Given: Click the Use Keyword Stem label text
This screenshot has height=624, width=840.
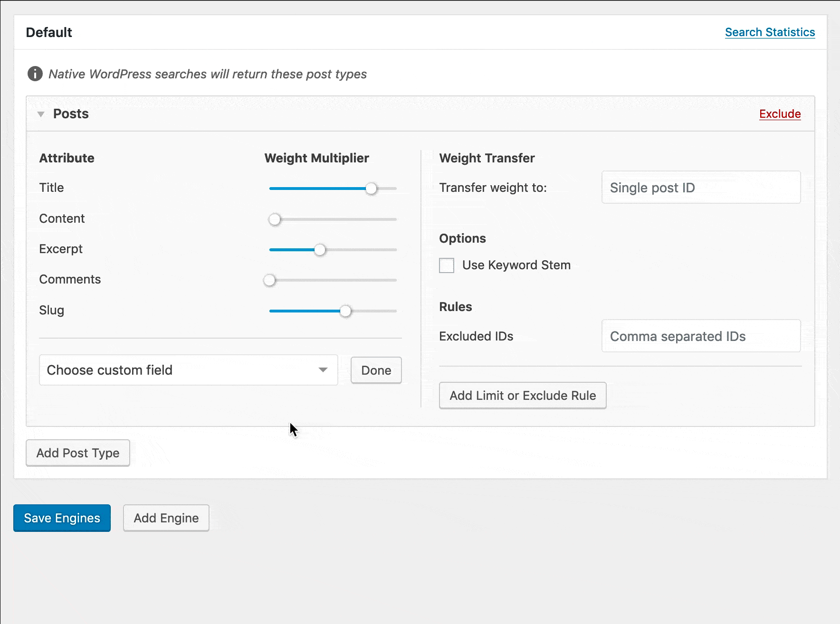Looking at the screenshot, I should pyautogui.click(x=516, y=265).
